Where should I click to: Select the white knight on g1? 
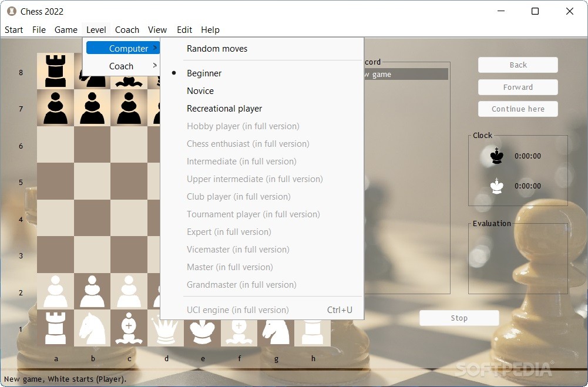coord(276,331)
